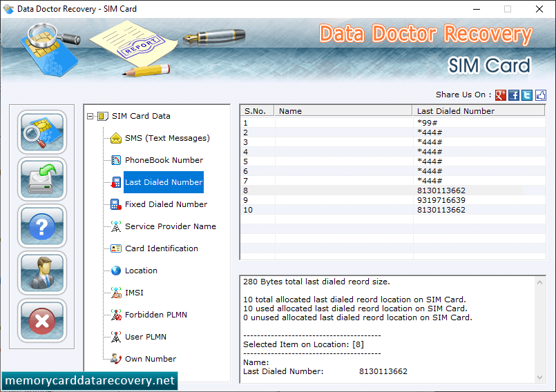Click the Last Dialed Number tree icon

point(116,182)
